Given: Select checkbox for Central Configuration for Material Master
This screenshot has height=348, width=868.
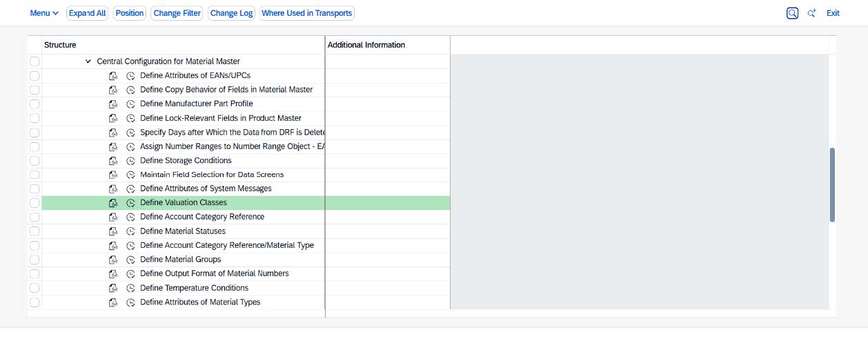Looking at the screenshot, I should point(34,61).
